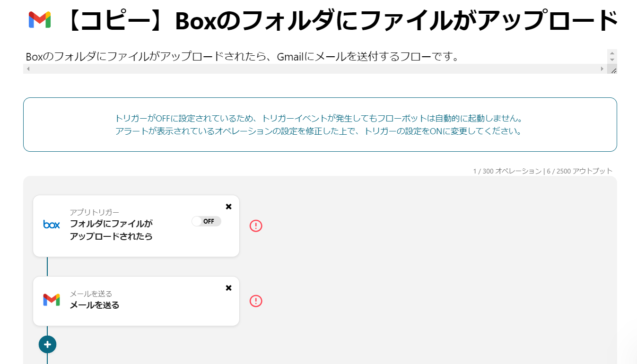Click the description scrollbar up arrow
The height and width of the screenshot is (364, 637).
click(612, 53)
